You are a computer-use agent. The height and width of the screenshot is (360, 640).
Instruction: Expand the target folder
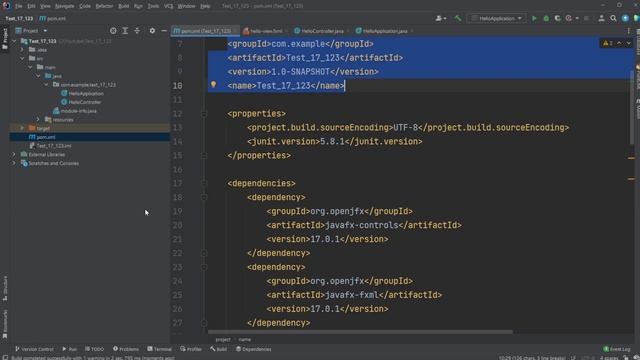[22, 128]
